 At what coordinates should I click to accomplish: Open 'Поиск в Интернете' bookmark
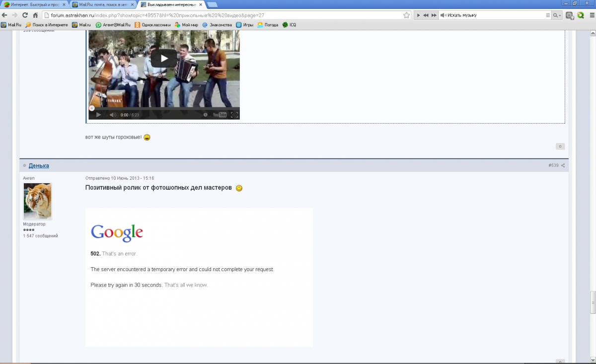[x=47, y=25]
